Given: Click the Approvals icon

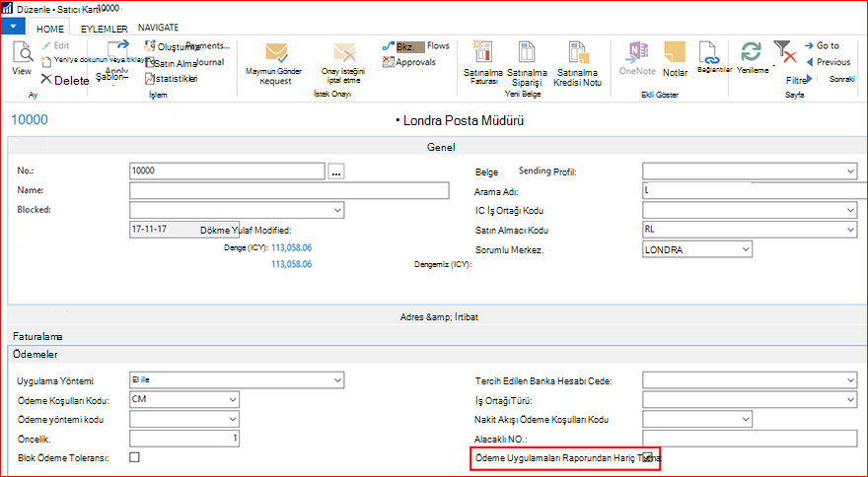Looking at the screenshot, I should click(388, 62).
